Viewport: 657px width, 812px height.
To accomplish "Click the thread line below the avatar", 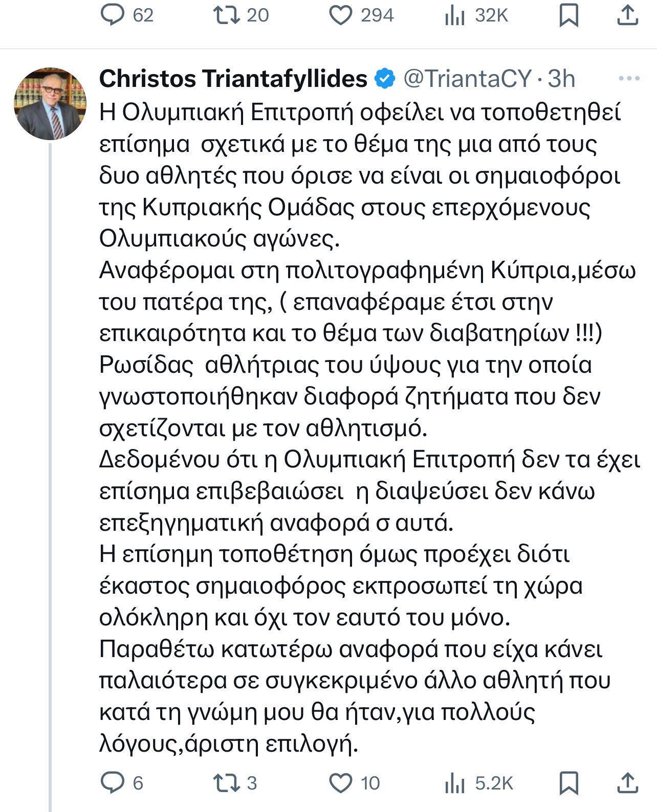I will coord(50,460).
